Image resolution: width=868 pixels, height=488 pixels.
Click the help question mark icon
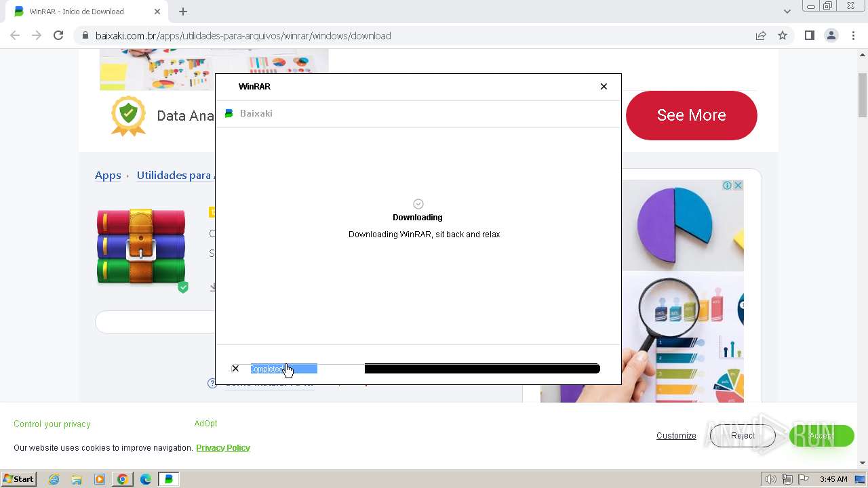[212, 384]
